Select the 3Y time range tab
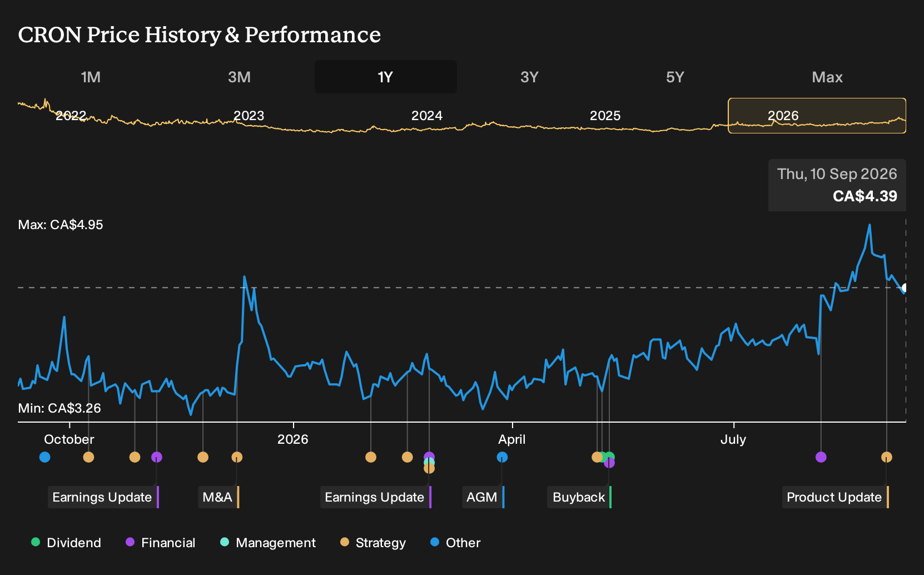Viewport: 924px width, 575px height. (529, 77)
